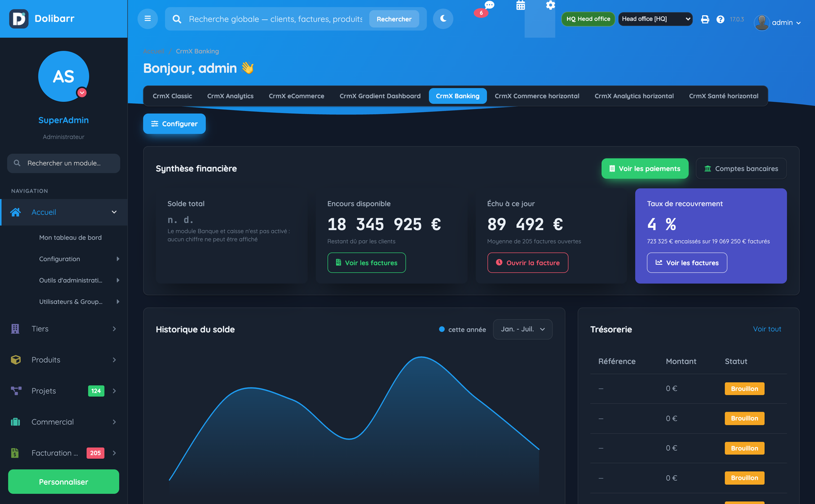Click the red badge on AS avatar

(82, 92)
